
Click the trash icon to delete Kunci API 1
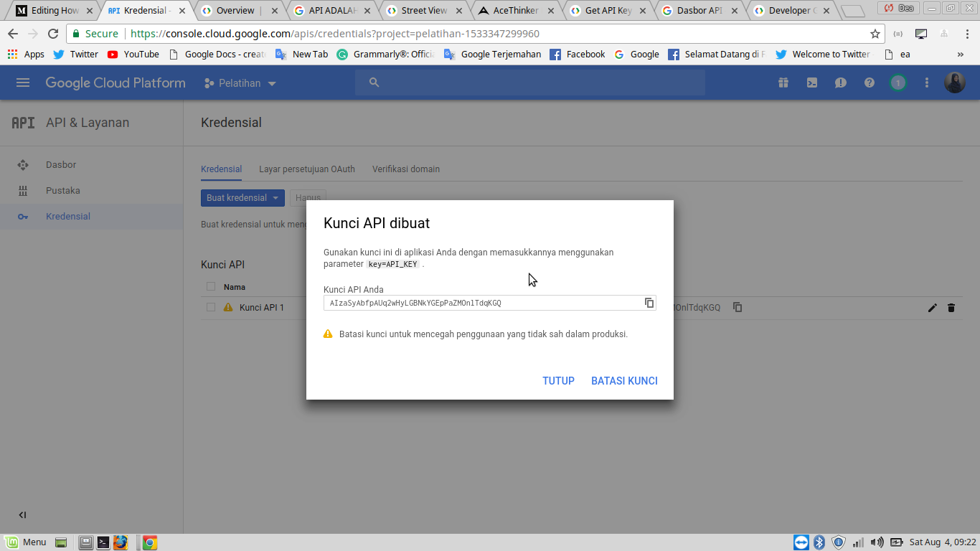[951, 308]
